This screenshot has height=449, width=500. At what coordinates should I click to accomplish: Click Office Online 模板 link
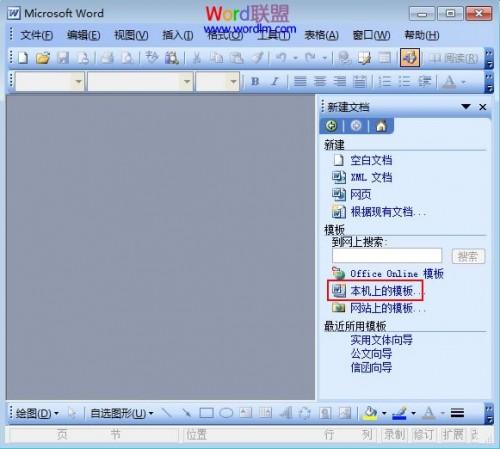tap(397, 274)
